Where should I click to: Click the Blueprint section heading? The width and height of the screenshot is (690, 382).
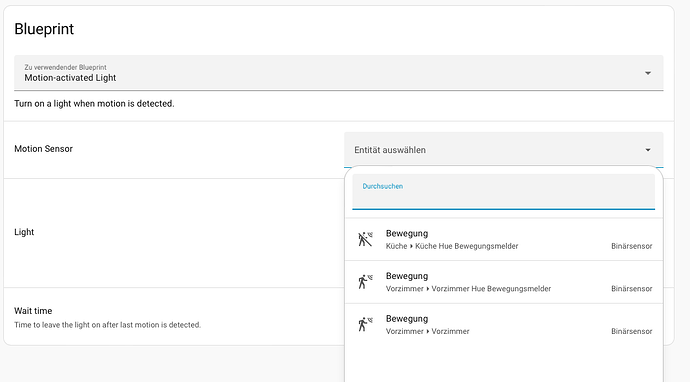(44, 29)
